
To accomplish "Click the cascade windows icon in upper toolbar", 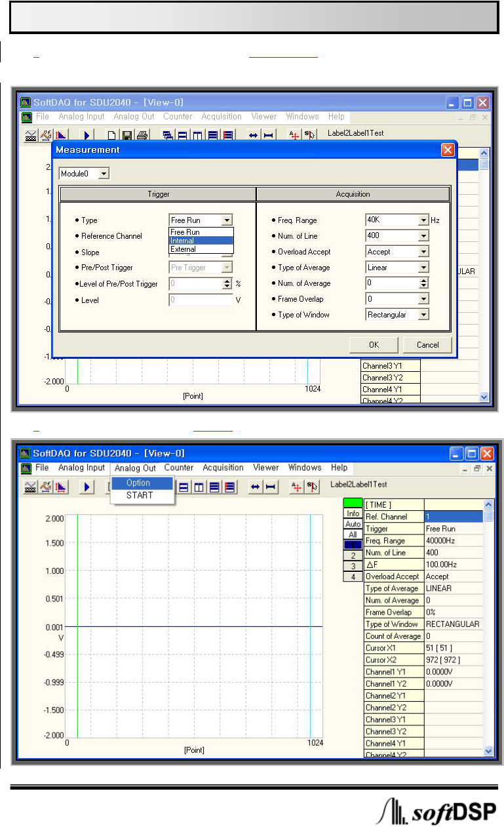I will coord(168,135).
